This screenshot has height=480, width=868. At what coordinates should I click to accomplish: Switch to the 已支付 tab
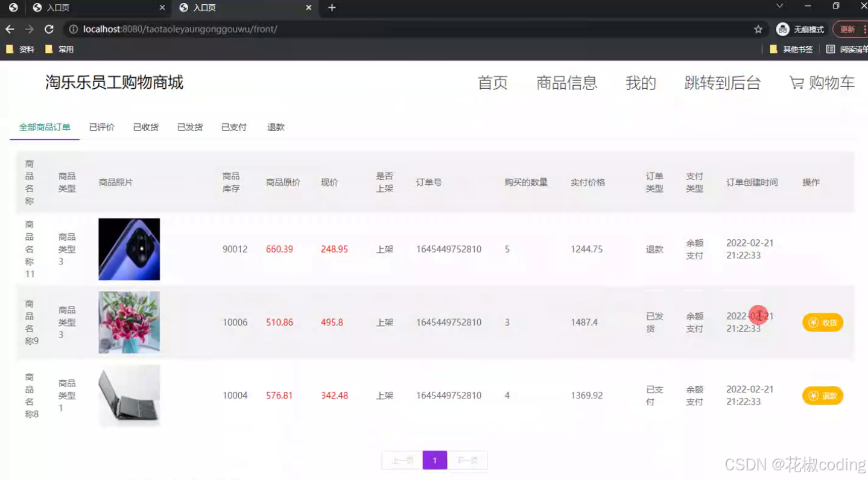coord(234,127)
